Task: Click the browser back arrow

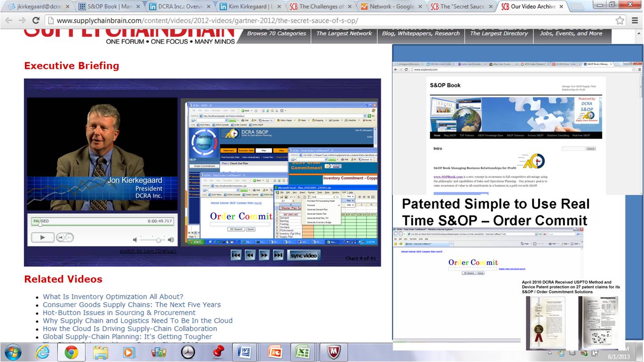Action: pos(9,20)
